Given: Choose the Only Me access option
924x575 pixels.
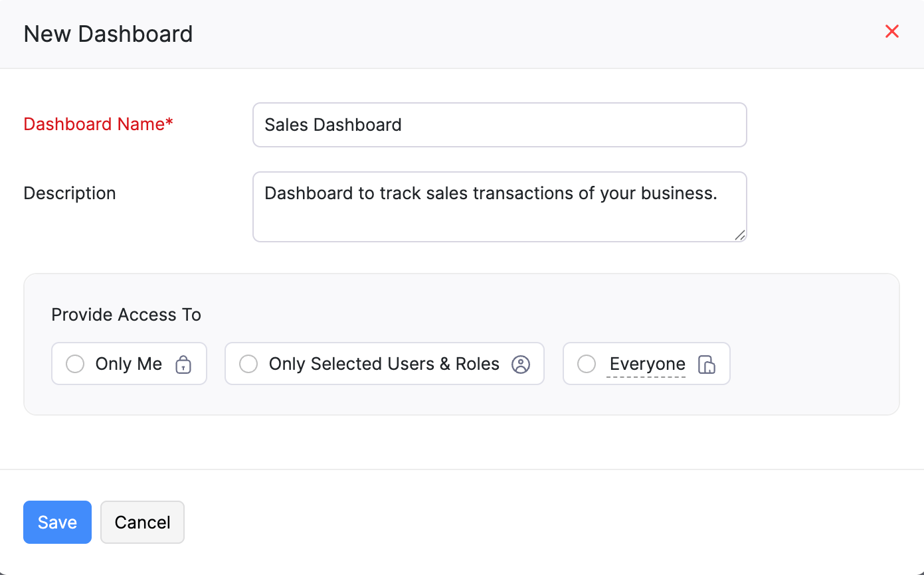Looking at the screenshot, I should (129, 363).
